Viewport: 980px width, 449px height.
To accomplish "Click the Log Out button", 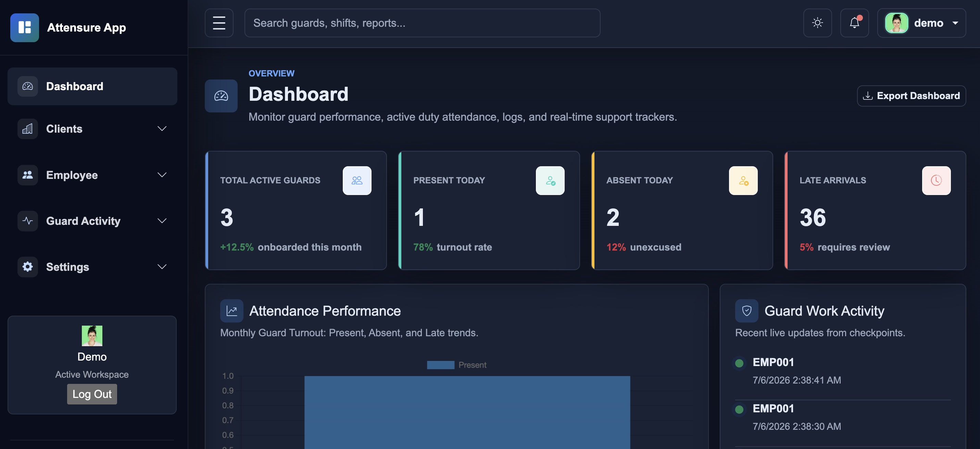I will (x=92, y=394).
